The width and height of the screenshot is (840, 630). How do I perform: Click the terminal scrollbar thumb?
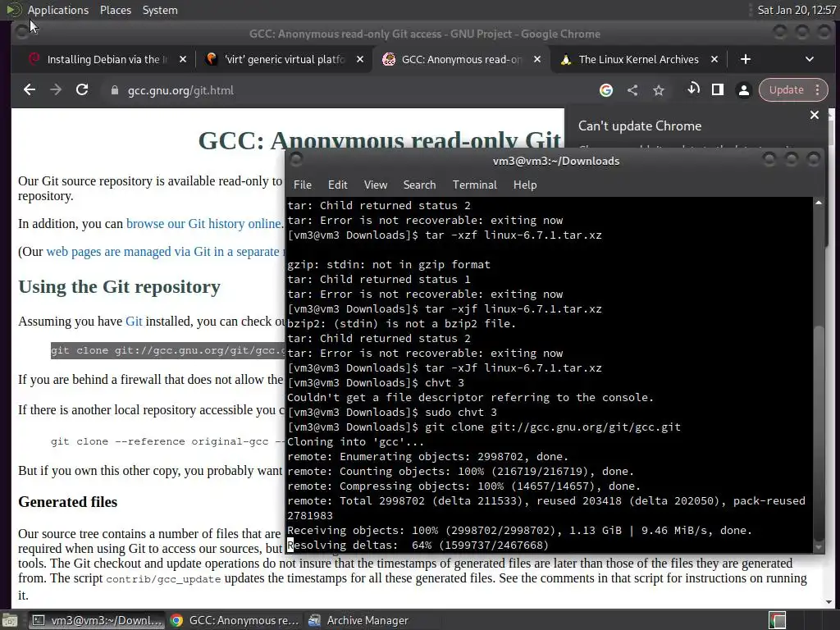[x=819, y=431]
